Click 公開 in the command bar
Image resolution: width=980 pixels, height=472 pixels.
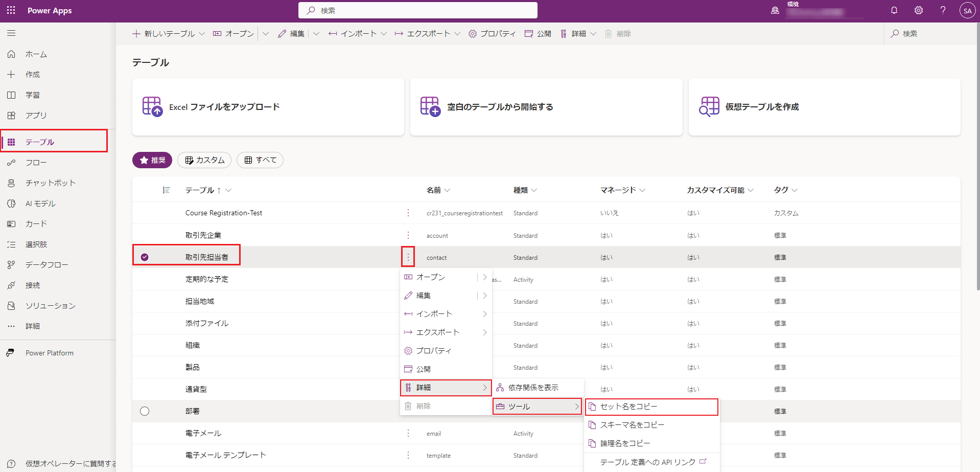538,34
